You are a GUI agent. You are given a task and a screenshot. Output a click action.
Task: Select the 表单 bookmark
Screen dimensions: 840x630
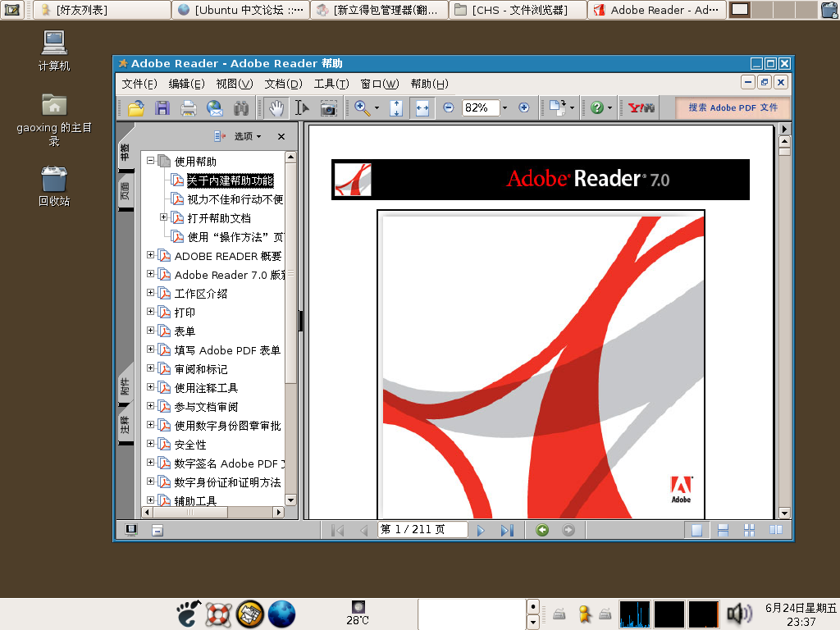pyautogui.click(x=185, y=331)
